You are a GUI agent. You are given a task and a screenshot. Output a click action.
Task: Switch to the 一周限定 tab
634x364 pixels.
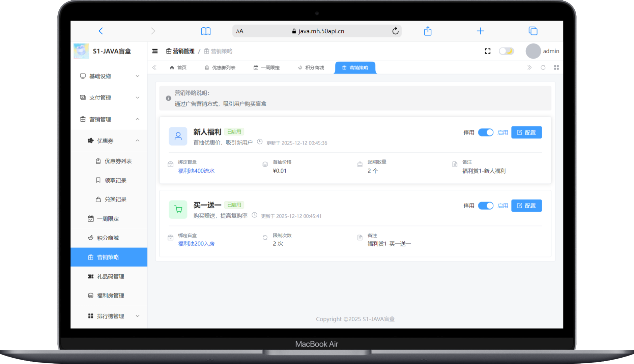pyautogui.click(x=267, y=68)
